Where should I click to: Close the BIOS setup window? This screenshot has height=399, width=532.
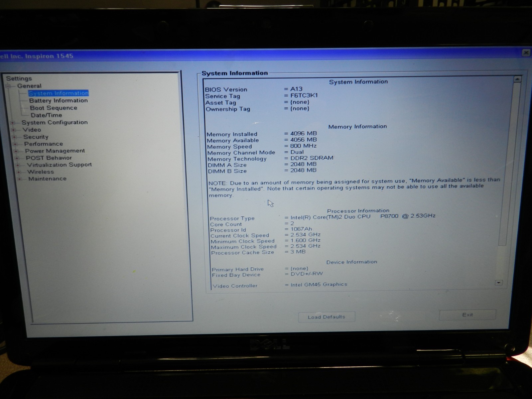coord(526,53)
